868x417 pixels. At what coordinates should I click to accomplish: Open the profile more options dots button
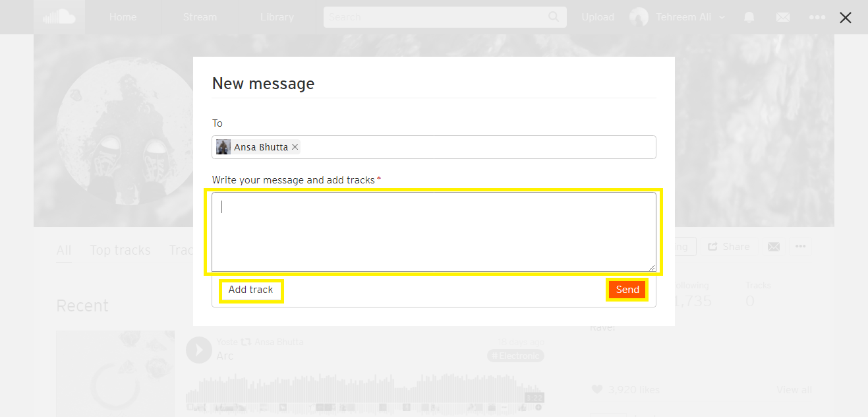pyautogui.click(x=800, y=246)
